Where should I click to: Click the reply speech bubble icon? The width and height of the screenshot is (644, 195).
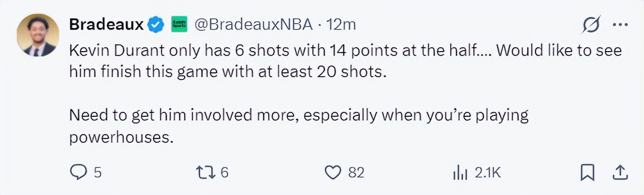click(x=78, y=172)
